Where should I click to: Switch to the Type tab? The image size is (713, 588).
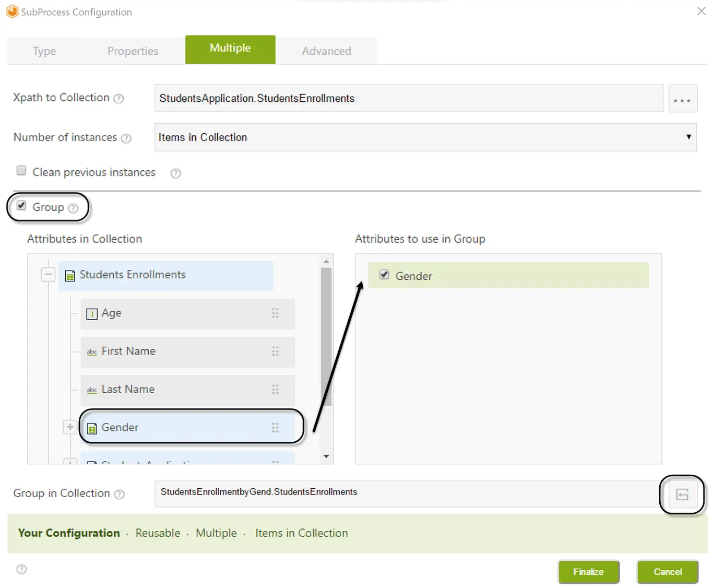pos(44,51)
